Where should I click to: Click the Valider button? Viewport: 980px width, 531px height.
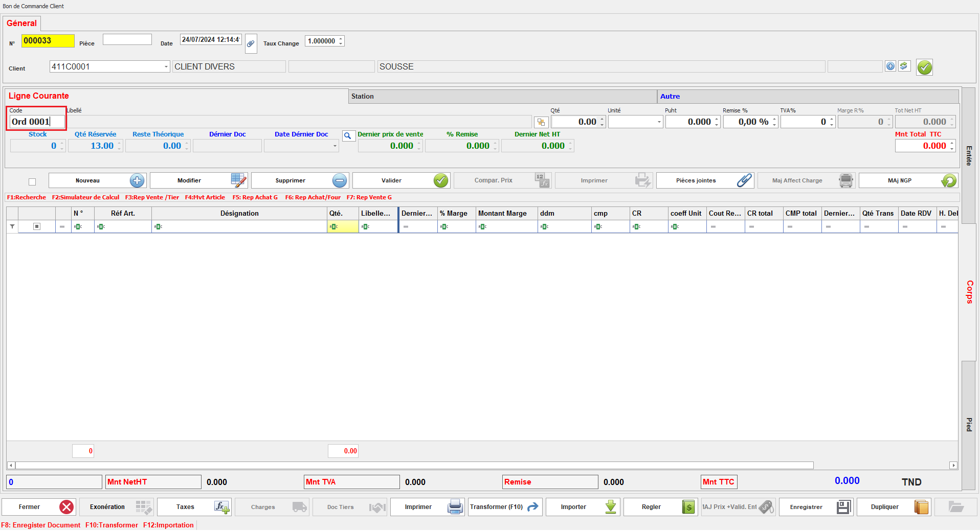401,180
